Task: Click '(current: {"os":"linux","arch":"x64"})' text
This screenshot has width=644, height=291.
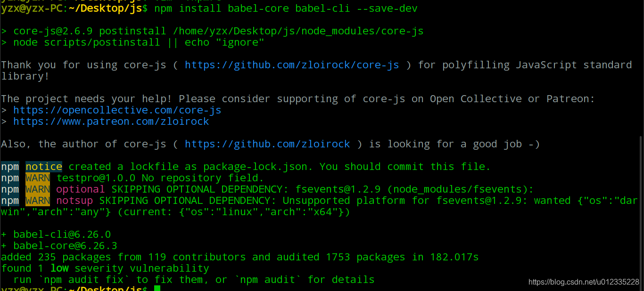Action: click(234, 212)
